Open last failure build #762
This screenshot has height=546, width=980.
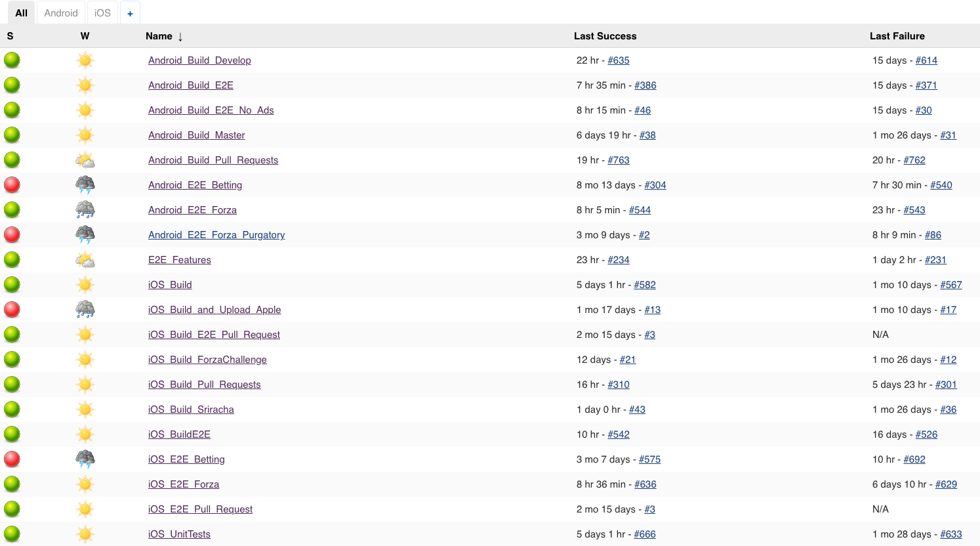tap(914, 160)
